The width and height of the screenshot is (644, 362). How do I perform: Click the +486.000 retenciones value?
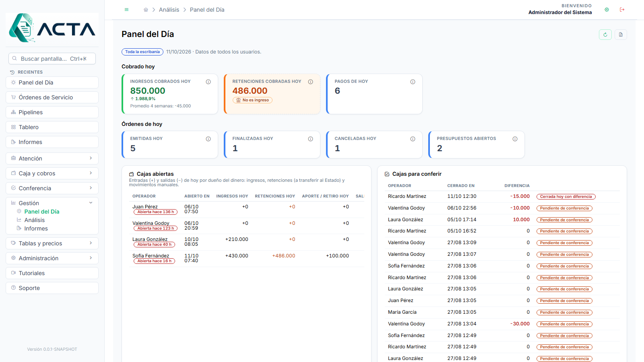tap(284, 256)
